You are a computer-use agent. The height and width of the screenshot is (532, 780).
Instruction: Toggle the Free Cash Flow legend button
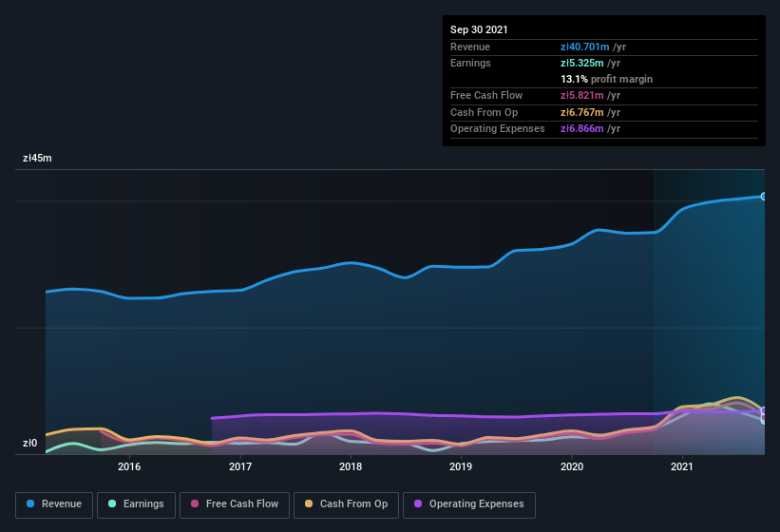point(235,504)
